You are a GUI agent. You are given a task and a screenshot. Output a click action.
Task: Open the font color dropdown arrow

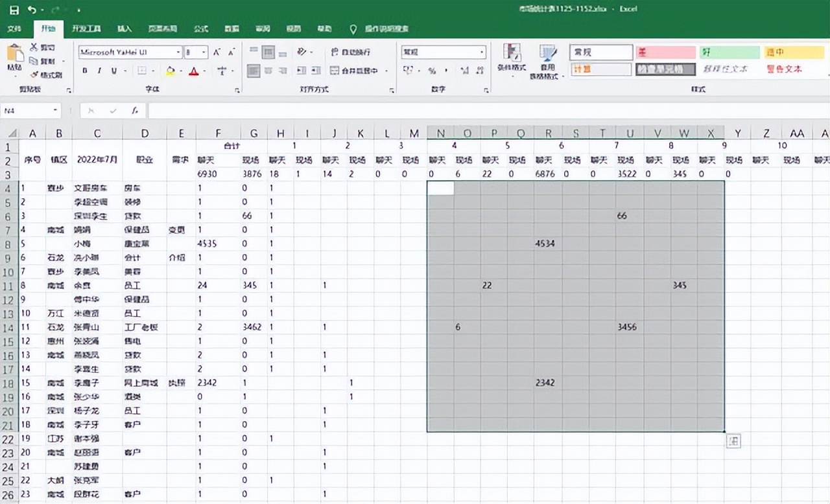[204, 71]
